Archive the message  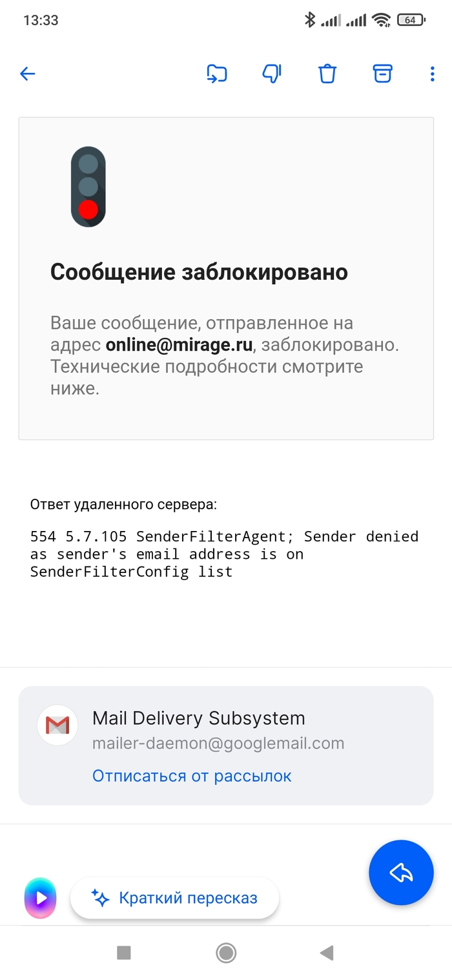tap(383, 74)
